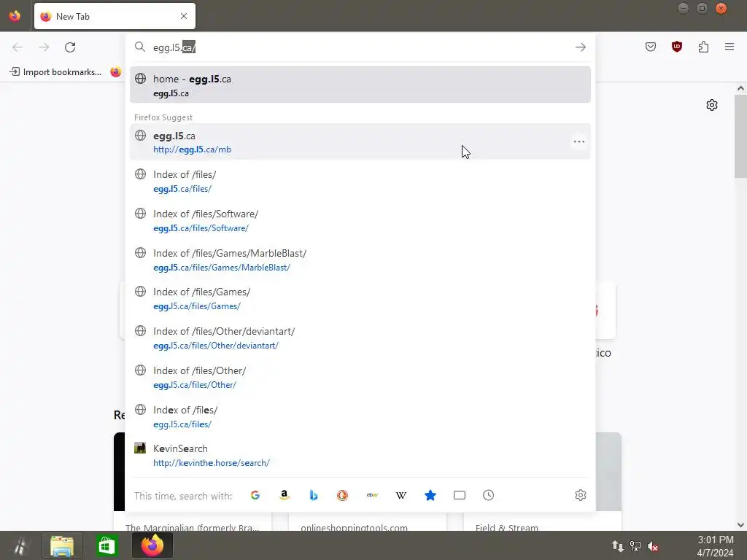Open Save to Pocket button
The image size is (747, 560).
click(651, 47)
